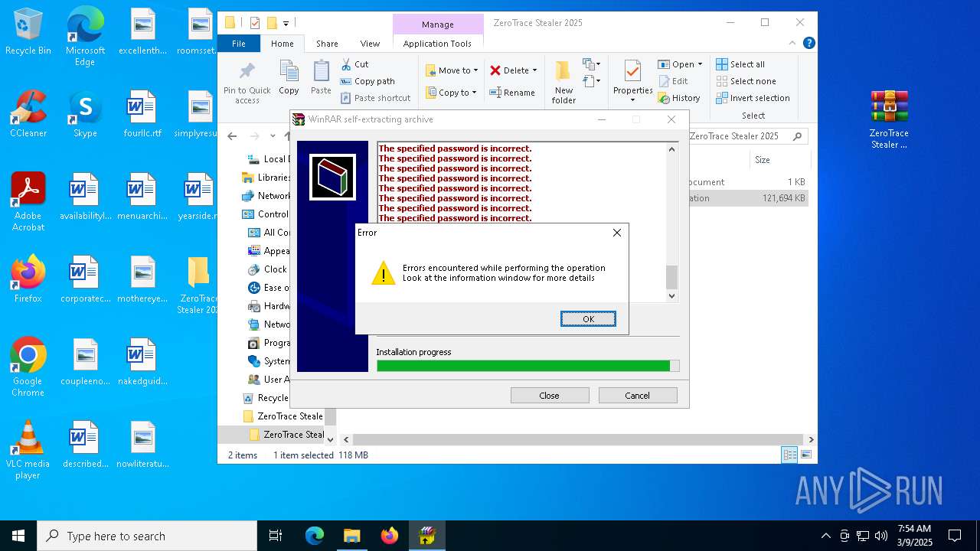Open Copy to dropdown
This screenshot has height=551, width=980.
[x=451, y=93]
